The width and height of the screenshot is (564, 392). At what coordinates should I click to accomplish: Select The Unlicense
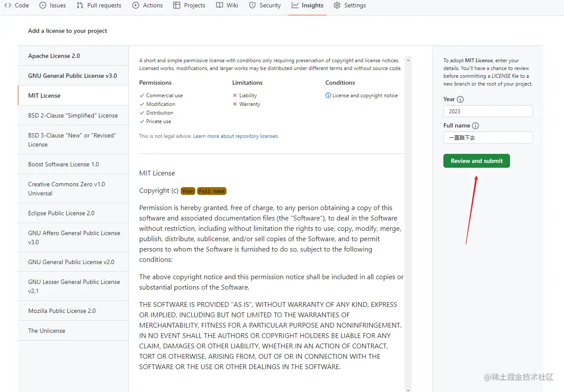pos(73,331)
